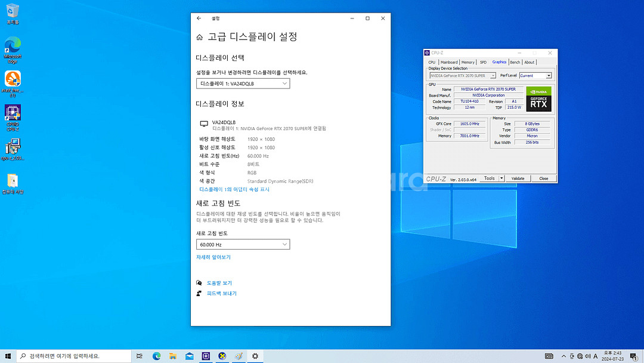The width and height of the screenshot is (644, 363).
Task: Open the 디스플레이 1: VA24DQLB dropdown
Action: pyautogui.click(x=243, y=84)
